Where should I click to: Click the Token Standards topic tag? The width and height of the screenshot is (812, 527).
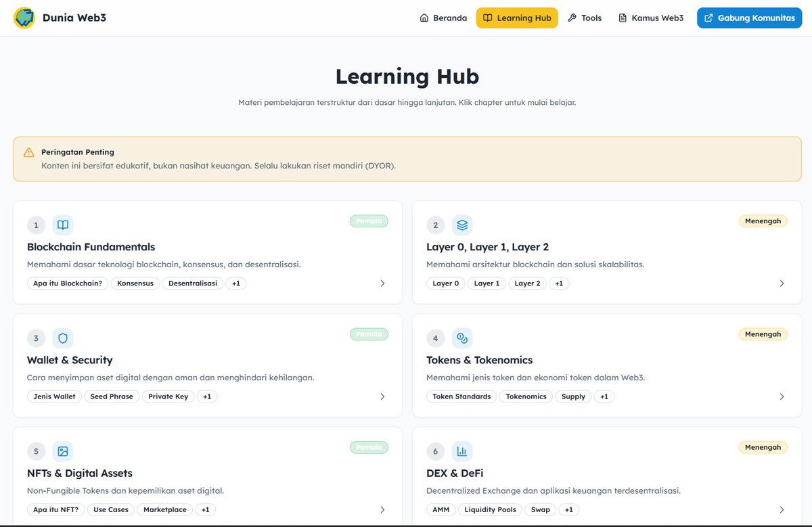(462, 396)
